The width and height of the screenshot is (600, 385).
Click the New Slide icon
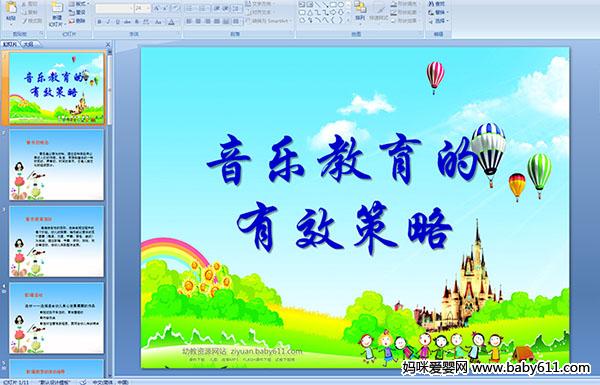57,8
